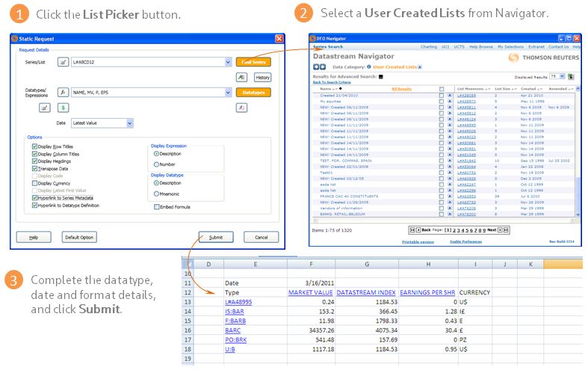
Task: Open the expression builder fx icon
Action: pyautogui.click(x=63, y=92)
